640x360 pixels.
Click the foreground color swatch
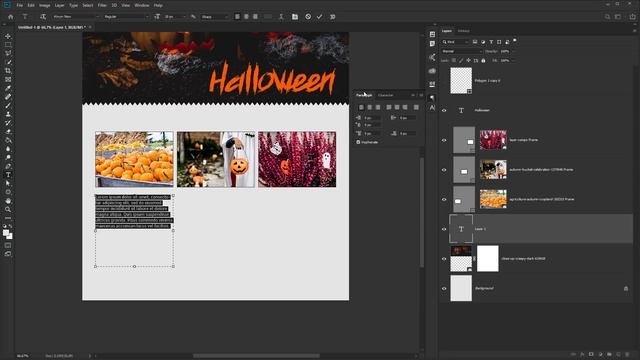[6, 233]
